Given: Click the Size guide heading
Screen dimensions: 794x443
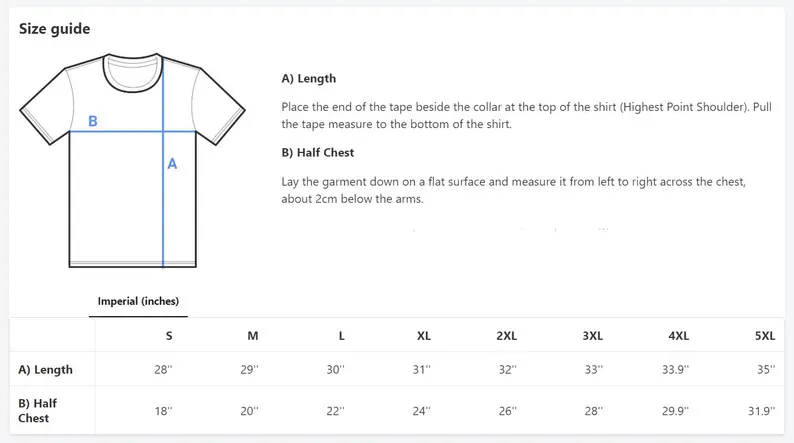Looking at the screenshot, I should pos(55,29).
